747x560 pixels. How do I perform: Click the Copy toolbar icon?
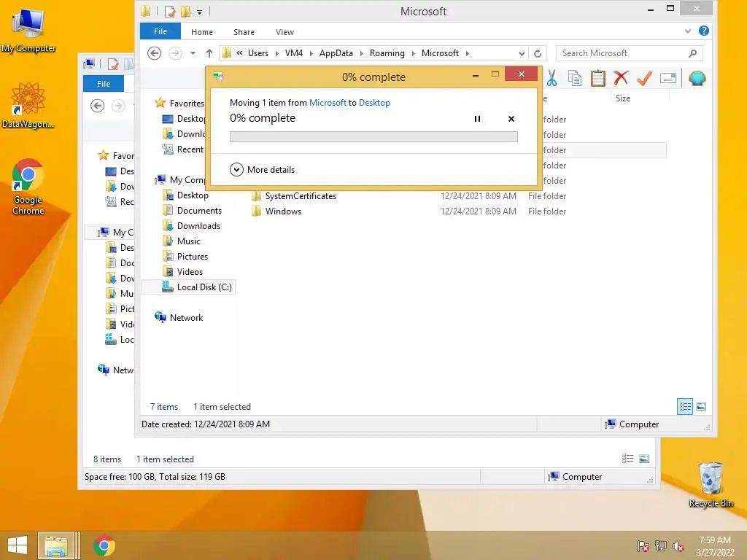tap(575, 78)
